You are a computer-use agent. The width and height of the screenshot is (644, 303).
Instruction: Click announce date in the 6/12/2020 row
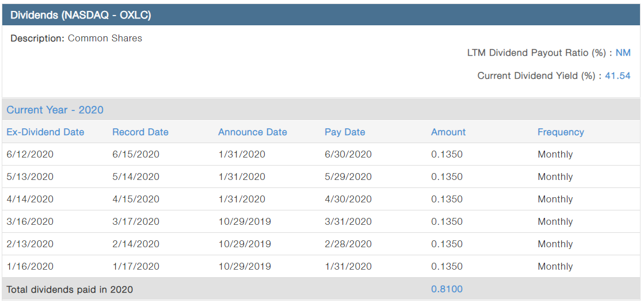tap(242, 155)
